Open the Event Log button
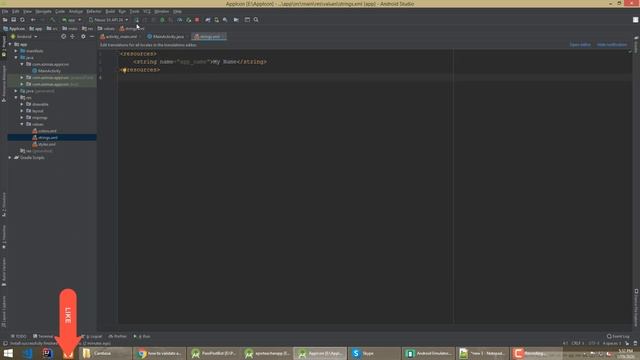Viewport: 640px width, 360px height. (x=618, y=336)
